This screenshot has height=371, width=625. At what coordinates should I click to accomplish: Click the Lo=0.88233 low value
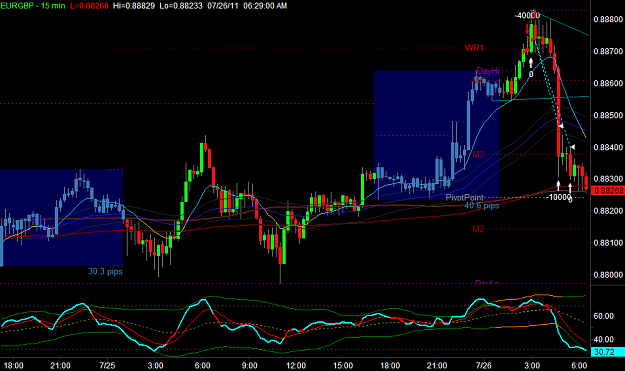tap(181, 6)
